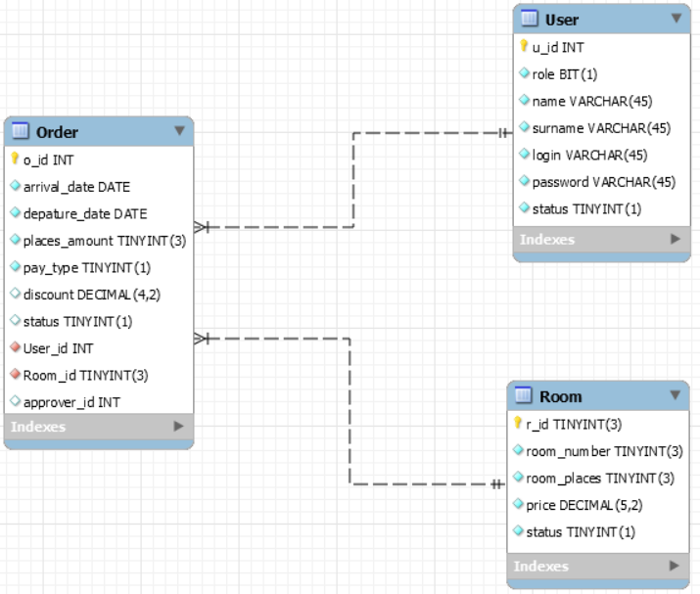Expand the Indexes section of Room table
700x594 pixels.
click(674, 566)
